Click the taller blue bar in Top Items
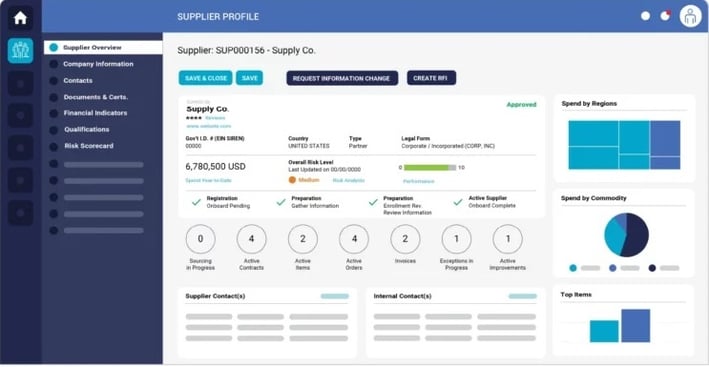Viewport: 709px width, 367px height. coord(635,326)
